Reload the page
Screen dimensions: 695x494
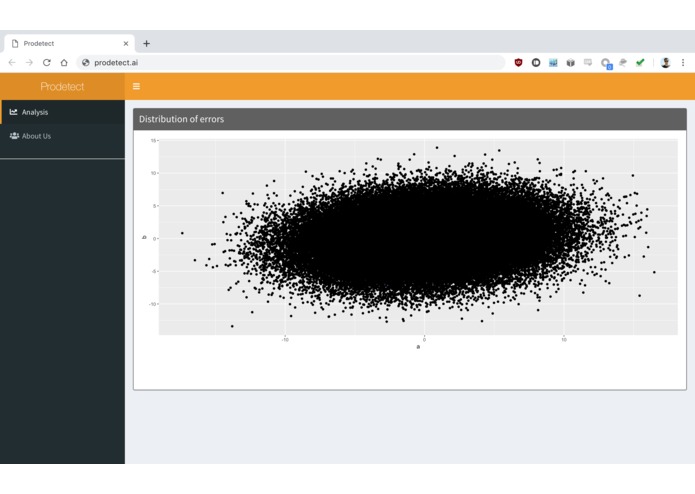pos(47,62)
